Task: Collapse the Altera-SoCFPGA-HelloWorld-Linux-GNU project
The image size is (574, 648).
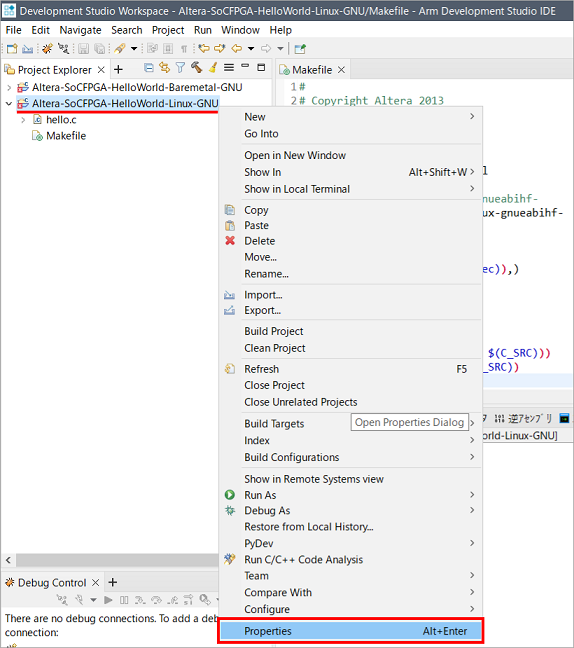Action: coord(9,104)
